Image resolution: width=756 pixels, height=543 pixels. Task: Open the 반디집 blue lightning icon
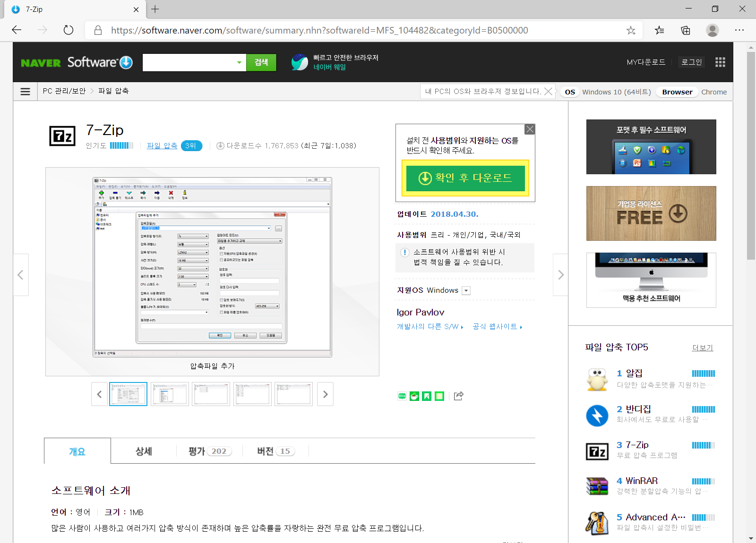pyautogui.click(x=597, y=416)
